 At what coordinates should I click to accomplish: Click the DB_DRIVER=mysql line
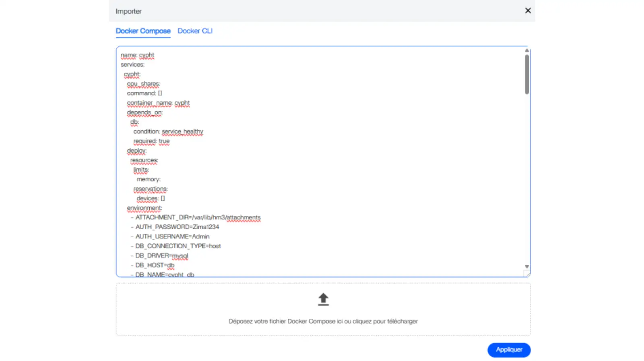[161, 255]
